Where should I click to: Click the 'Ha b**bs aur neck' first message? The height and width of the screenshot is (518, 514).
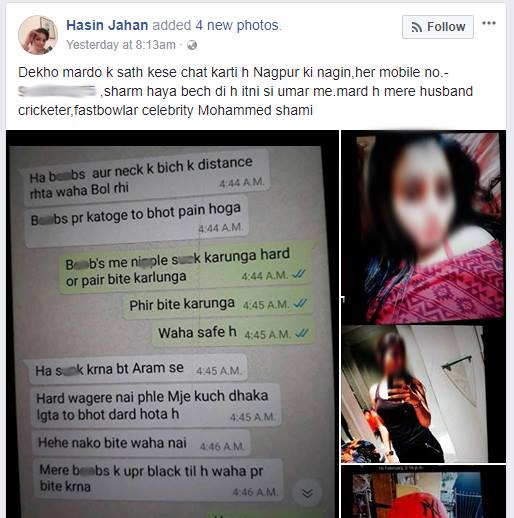coord(146,178)
